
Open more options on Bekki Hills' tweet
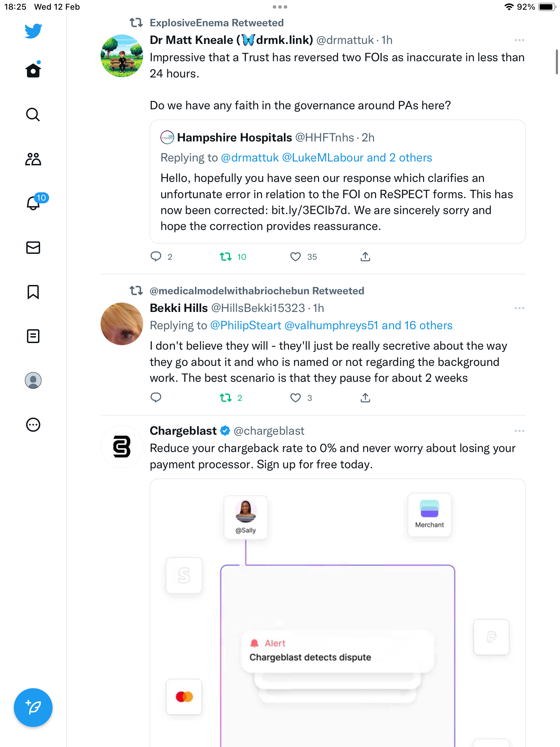tap(519, 308)
